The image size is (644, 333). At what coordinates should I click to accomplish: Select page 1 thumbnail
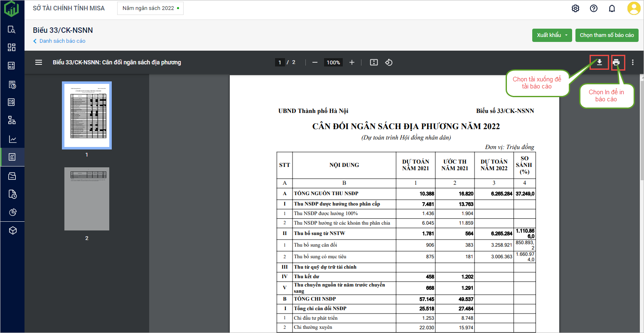[x=87, y=115]
